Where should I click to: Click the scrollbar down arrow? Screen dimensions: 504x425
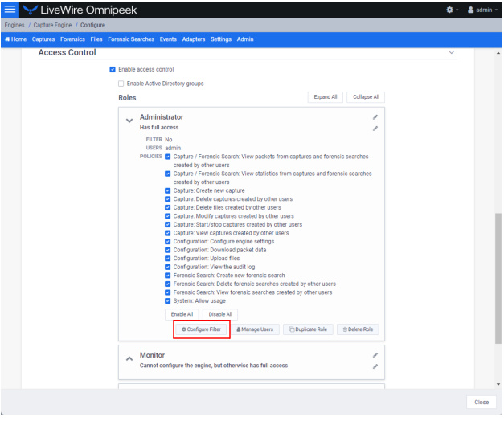498,384
